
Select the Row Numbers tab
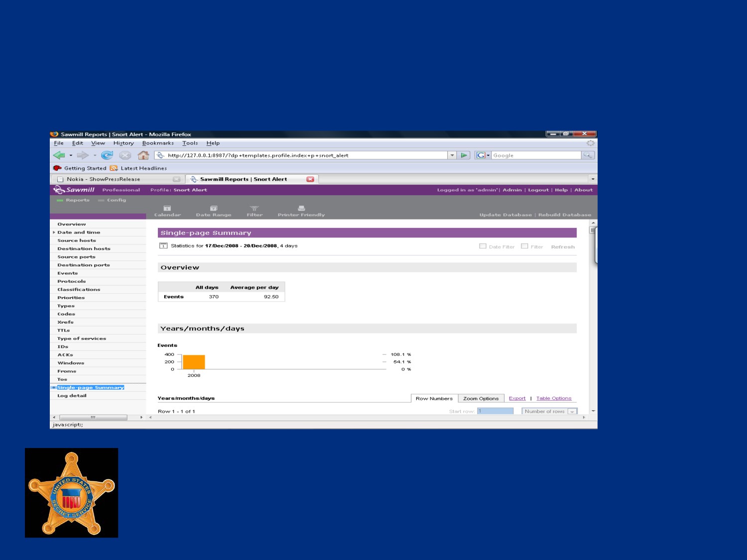tap(434, 398)
